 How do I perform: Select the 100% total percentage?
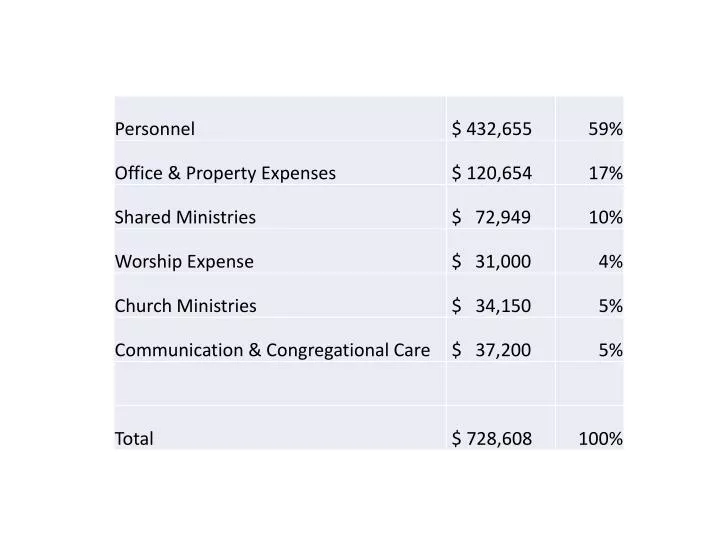600,439
